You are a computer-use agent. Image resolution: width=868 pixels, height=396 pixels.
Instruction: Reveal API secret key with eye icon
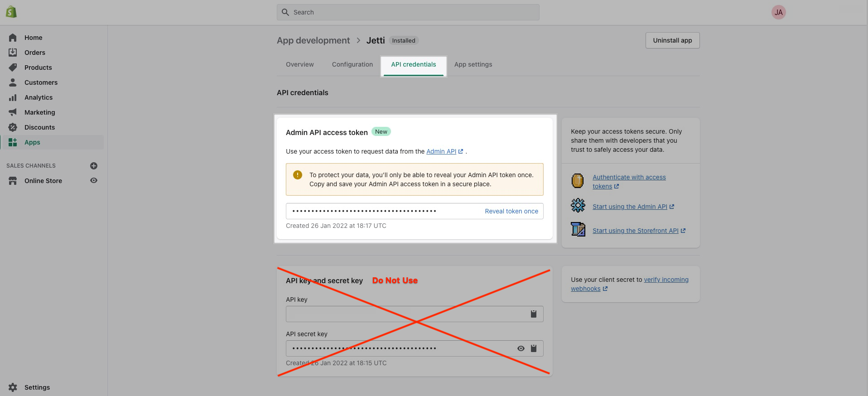coord(521,348)
